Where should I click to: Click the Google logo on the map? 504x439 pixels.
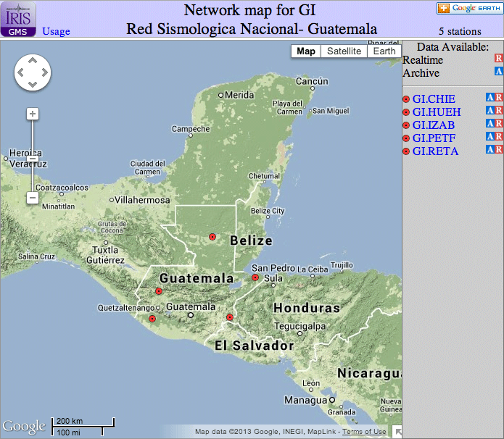(x=24, y=427)
